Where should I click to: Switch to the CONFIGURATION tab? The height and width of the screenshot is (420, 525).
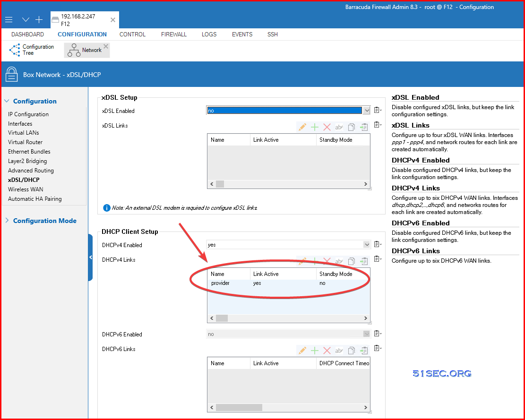tap(82, 34)
